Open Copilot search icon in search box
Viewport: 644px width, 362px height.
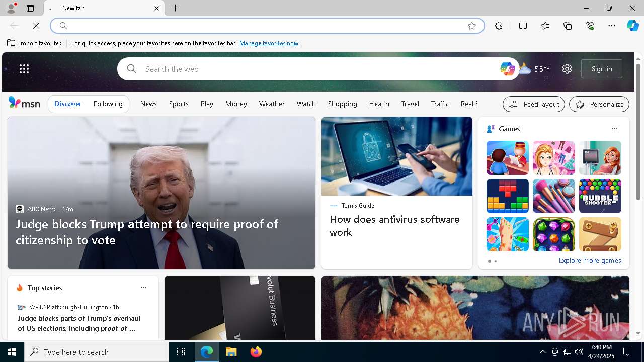(507, 69)
